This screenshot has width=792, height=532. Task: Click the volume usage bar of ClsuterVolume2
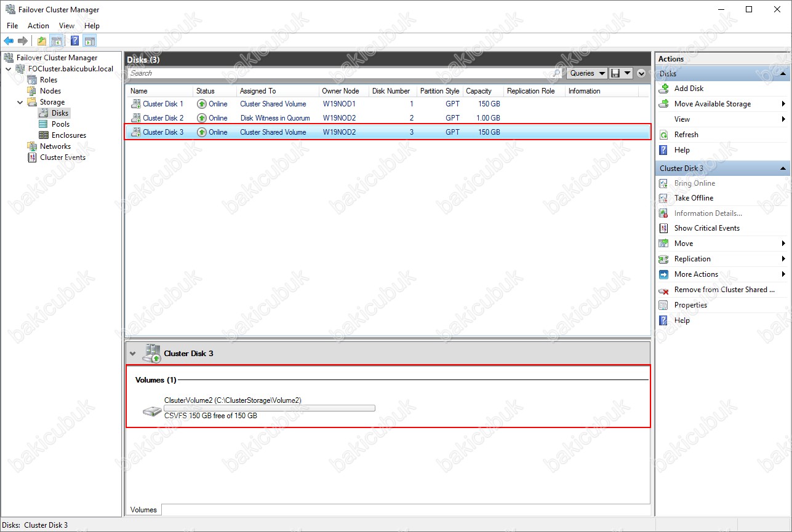point(270,408)
